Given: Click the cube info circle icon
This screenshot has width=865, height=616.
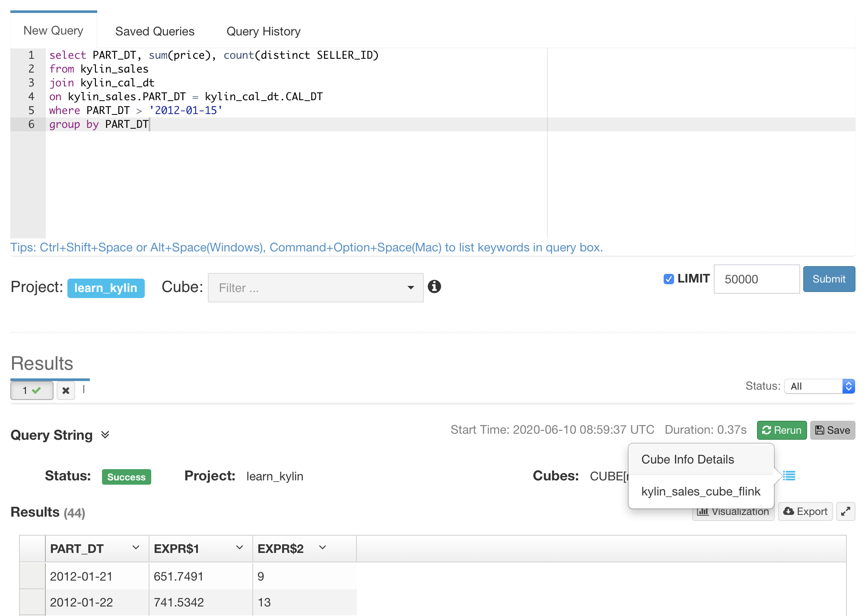Looking at the screenshot, I should click(434, 286).
